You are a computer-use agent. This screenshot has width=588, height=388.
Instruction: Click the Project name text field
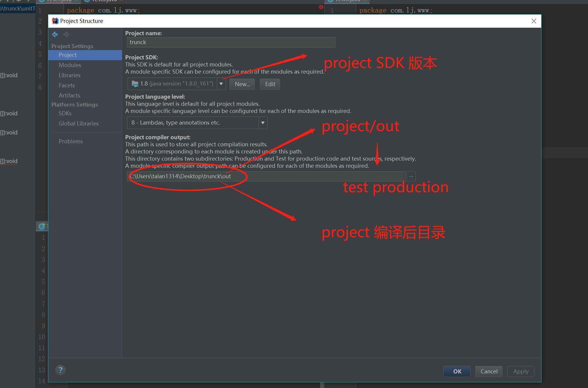[x=231, y=42]
